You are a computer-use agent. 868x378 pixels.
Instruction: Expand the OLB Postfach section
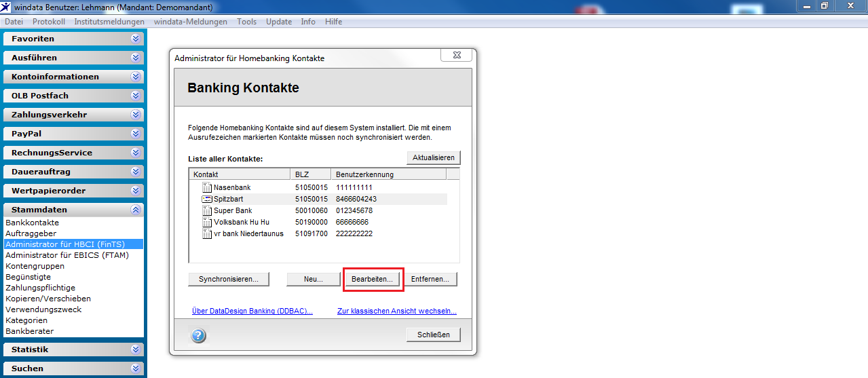[x=136, y=96]
